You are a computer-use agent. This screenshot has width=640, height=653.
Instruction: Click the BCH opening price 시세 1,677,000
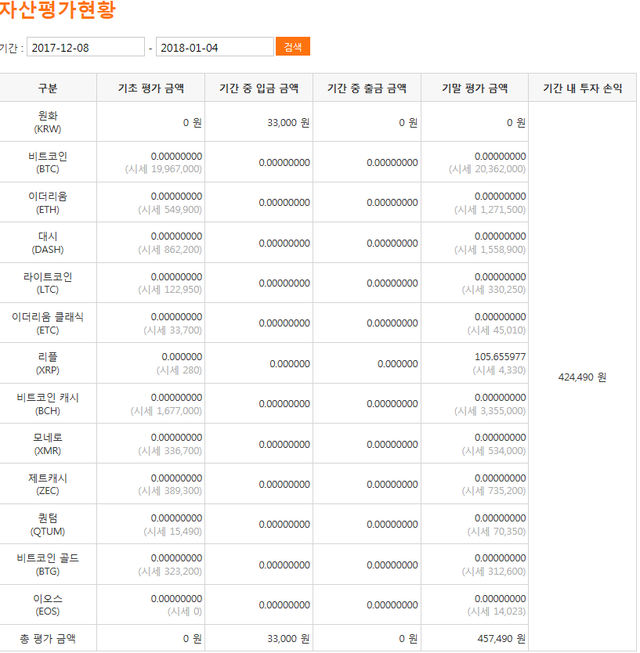tap(166, 411)
